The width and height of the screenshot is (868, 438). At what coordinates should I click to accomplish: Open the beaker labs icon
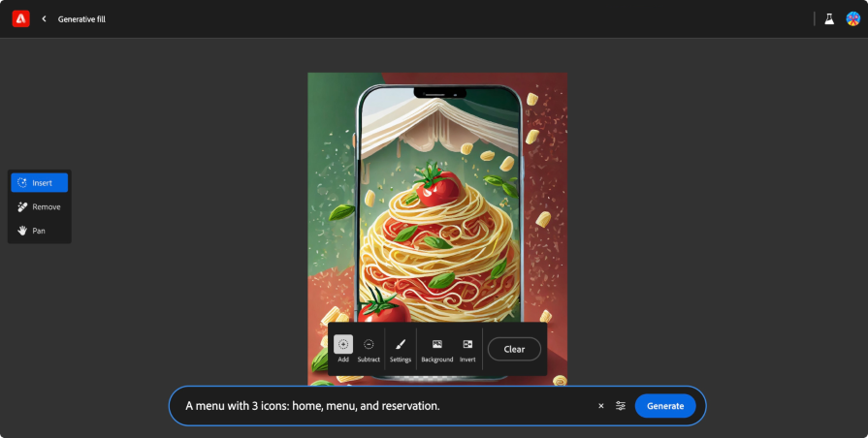(x=829, y=18)
